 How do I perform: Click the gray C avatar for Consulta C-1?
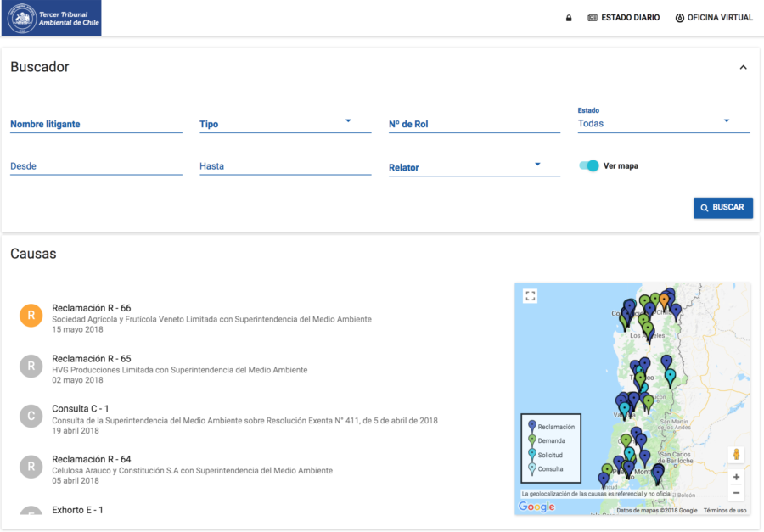click(x=31, y=416)
